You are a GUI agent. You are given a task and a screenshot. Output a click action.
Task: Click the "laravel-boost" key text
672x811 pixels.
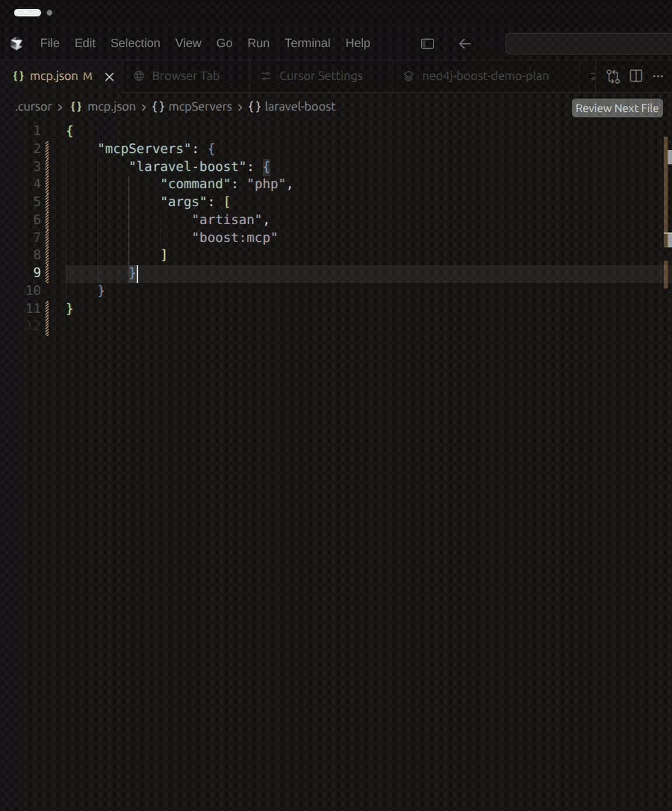click(188, 167)
